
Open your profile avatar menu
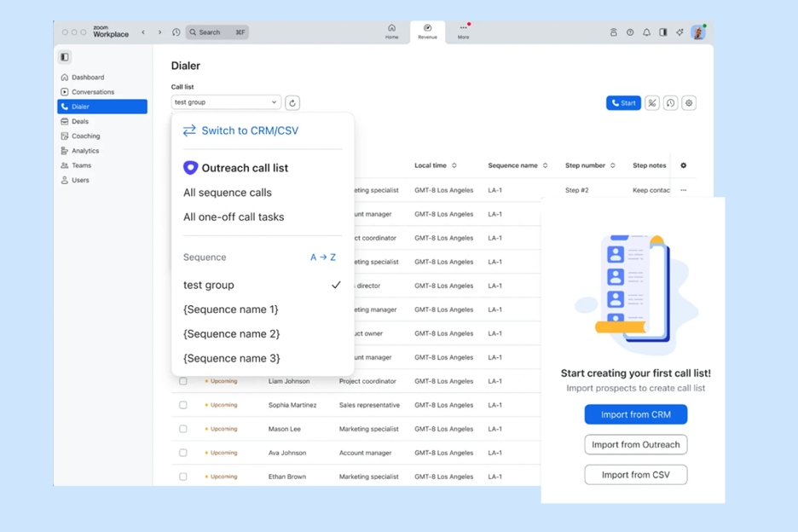[698, 32]
